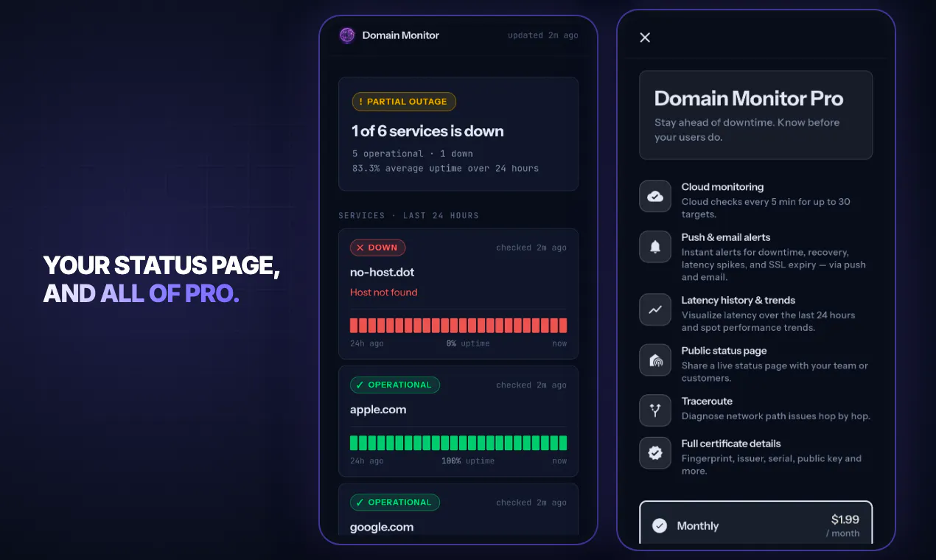Click the 'Host not found' error text
936x560 pixels.
[x=383, y=293]
